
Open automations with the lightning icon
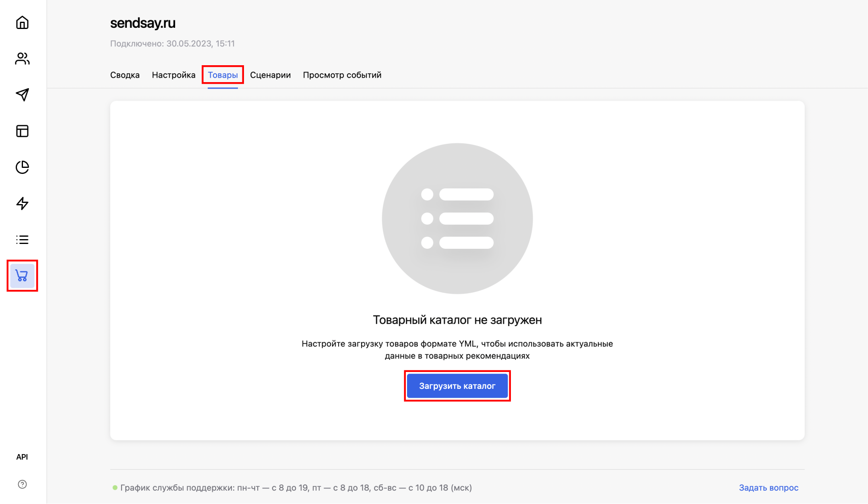[22, 204]
